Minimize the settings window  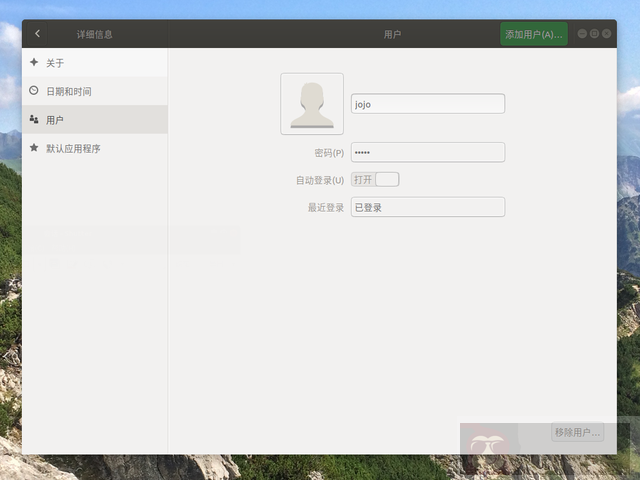point(582,34)
